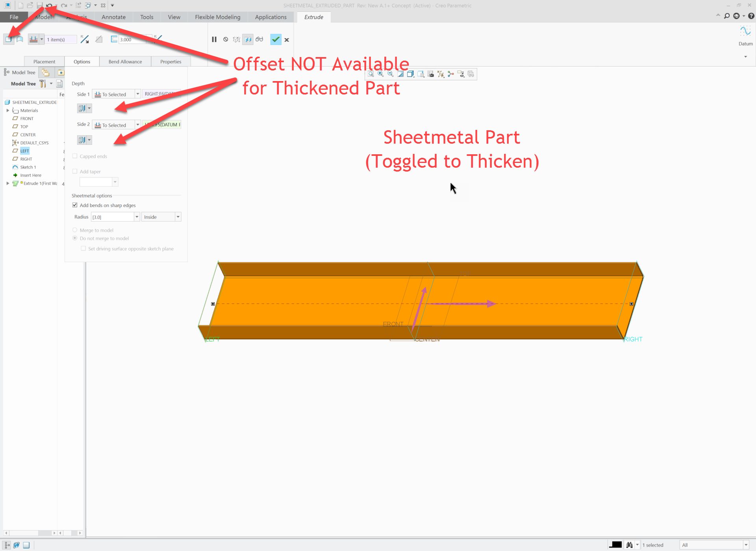This screenshot has width=756, height=551.
Task: Open the Flexible Modeling menu tab
Action: click(x=217, y=17)
